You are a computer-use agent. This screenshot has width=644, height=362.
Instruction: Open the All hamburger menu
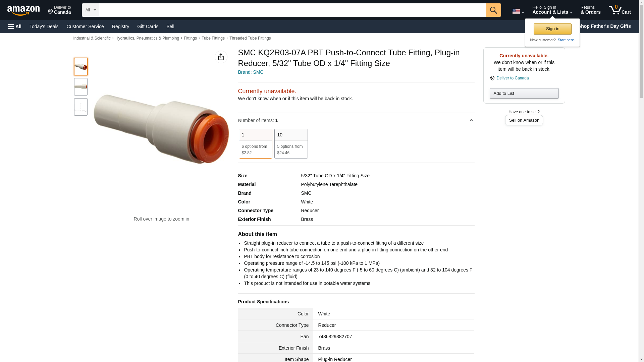click(15, 26)
